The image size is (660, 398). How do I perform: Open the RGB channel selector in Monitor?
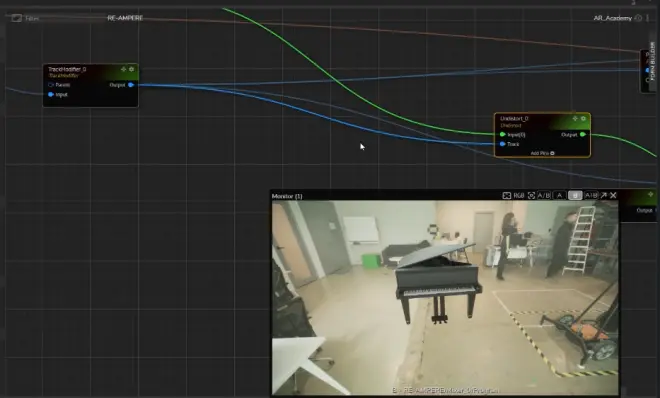coord(519,196)
